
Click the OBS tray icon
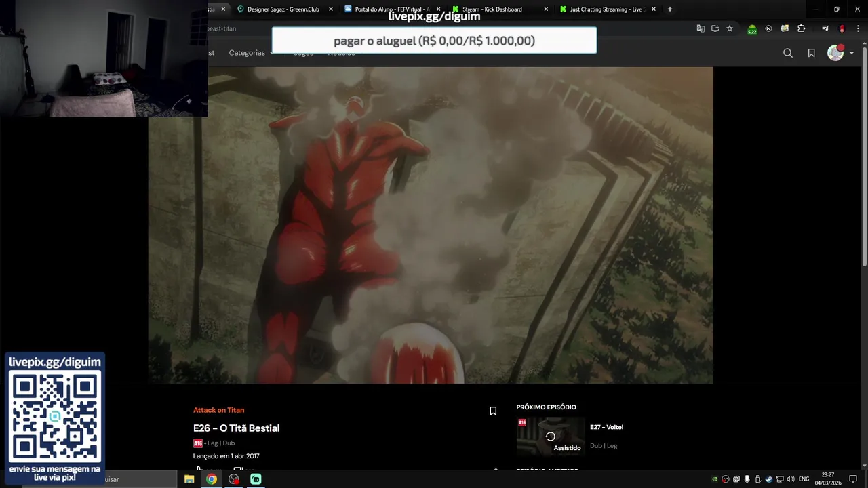click(725, 479)
